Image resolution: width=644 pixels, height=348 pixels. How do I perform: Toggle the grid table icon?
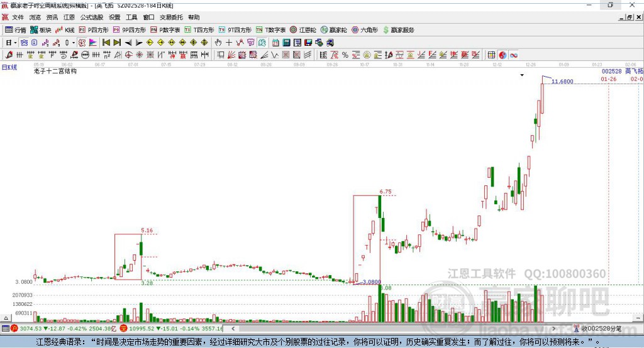point(491,55)
